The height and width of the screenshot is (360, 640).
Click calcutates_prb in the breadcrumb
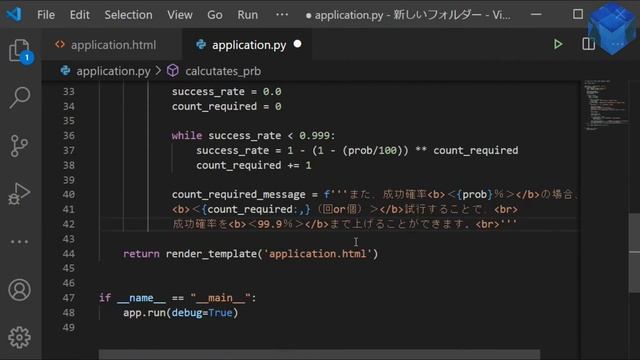point(223,71)
